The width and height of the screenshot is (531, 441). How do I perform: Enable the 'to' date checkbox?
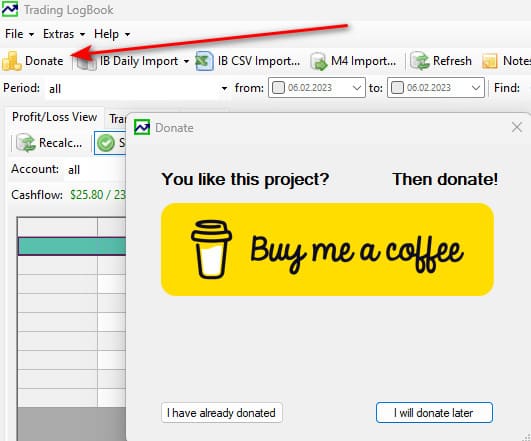pos(397,88)
